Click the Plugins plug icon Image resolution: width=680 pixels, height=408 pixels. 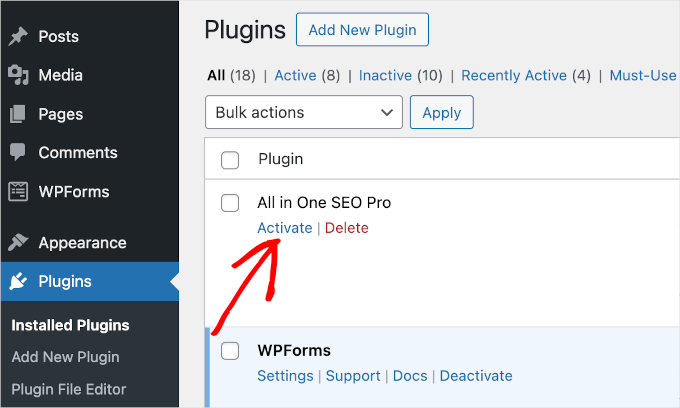tap(18, 282)
